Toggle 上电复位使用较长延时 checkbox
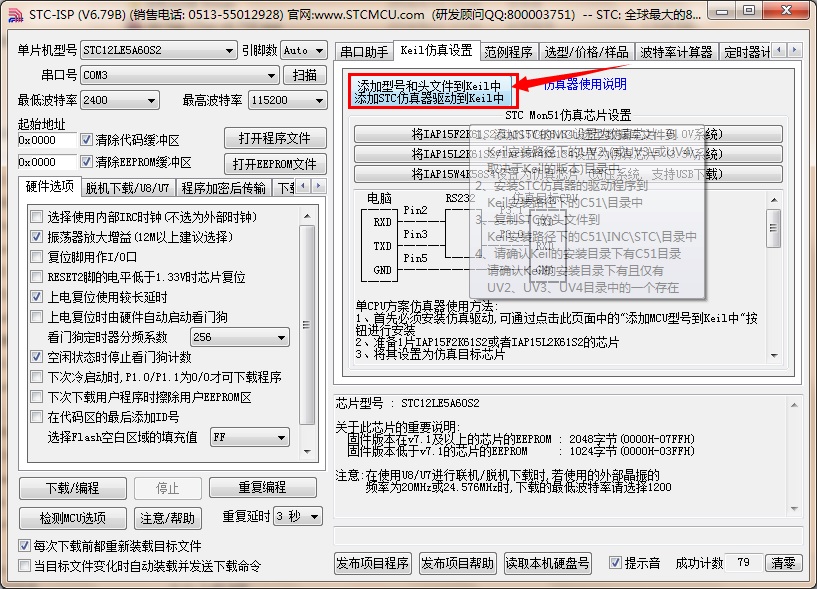Screen dimensions: 817x589 point(36,297)
